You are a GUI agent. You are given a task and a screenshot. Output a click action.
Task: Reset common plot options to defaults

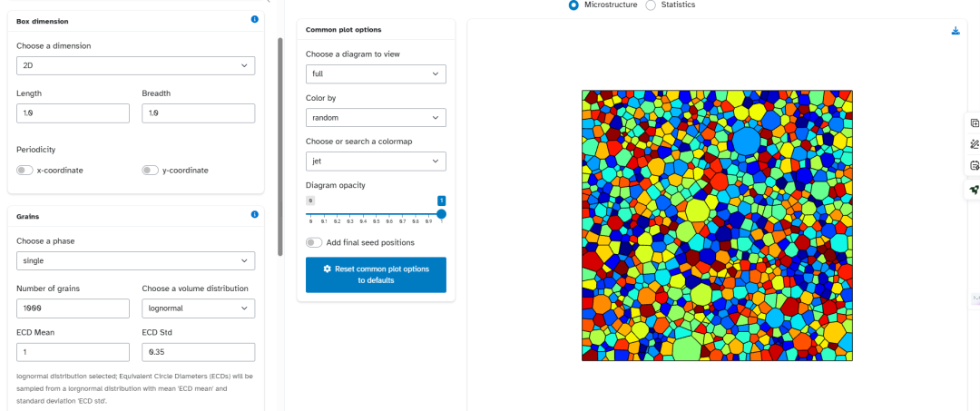[376, 275]
